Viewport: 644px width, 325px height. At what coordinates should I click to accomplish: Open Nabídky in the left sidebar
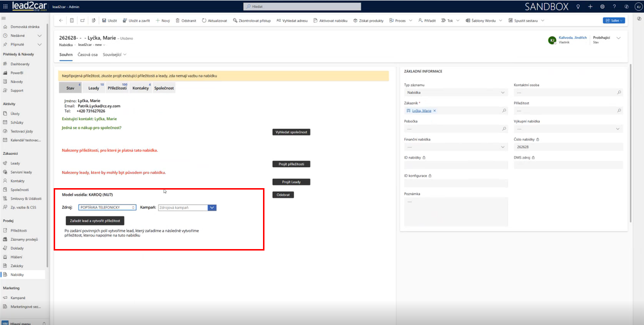click(x=17, y=275)
